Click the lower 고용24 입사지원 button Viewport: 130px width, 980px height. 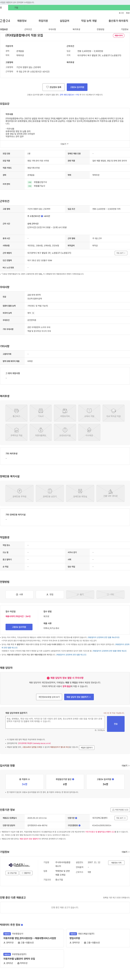tap(19, 627)
